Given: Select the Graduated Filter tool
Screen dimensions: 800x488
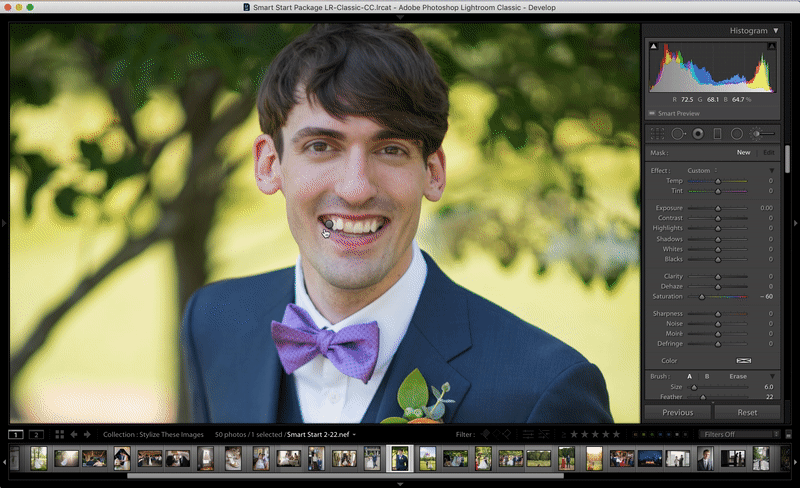Looking at the screenshot, I should coord(717,134).
